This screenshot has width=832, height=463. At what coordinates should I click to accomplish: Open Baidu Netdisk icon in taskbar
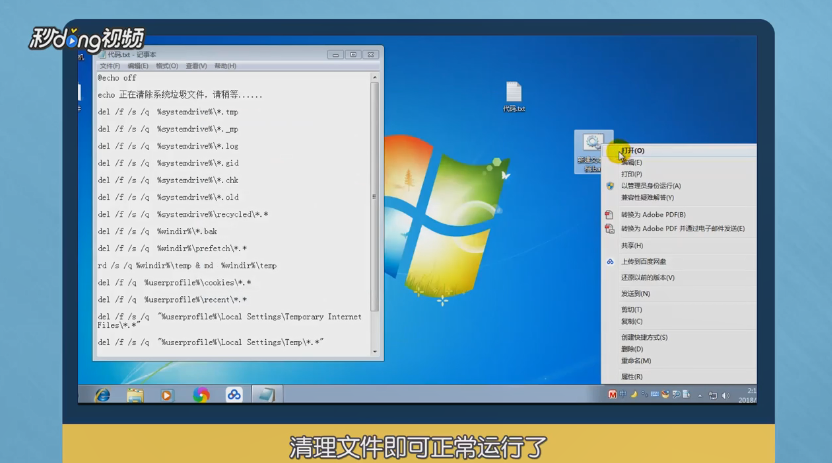pos(234,395)
